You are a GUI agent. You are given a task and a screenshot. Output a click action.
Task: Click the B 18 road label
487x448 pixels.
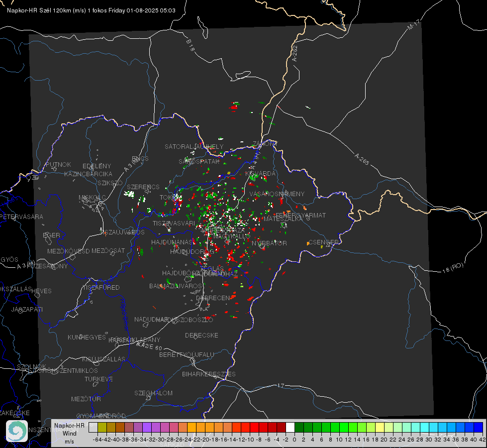[190, 45]
